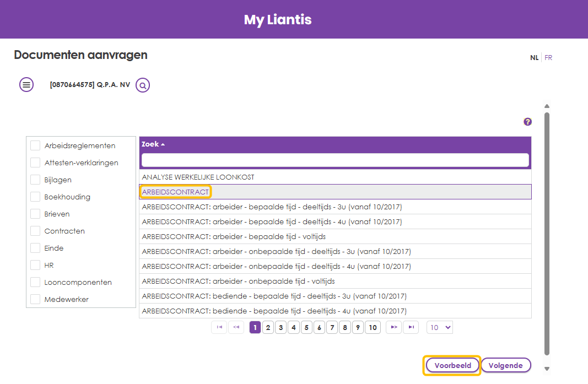Go to next page of results

point(394,327)
